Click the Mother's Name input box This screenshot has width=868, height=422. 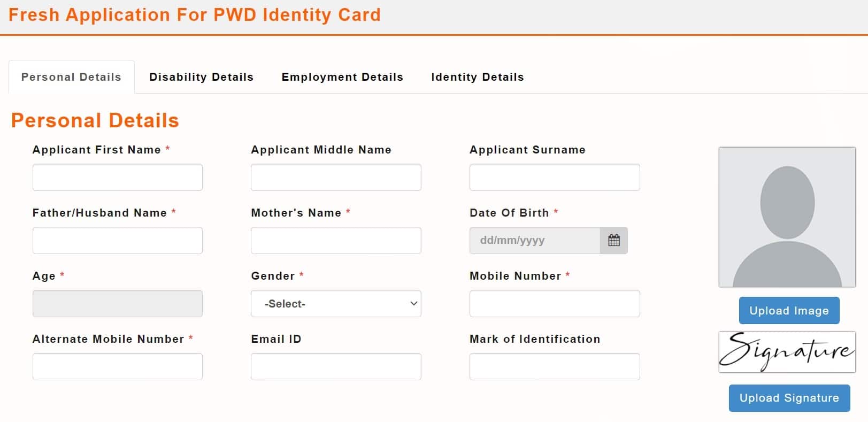pyautogui.click(x=336, y=240)
